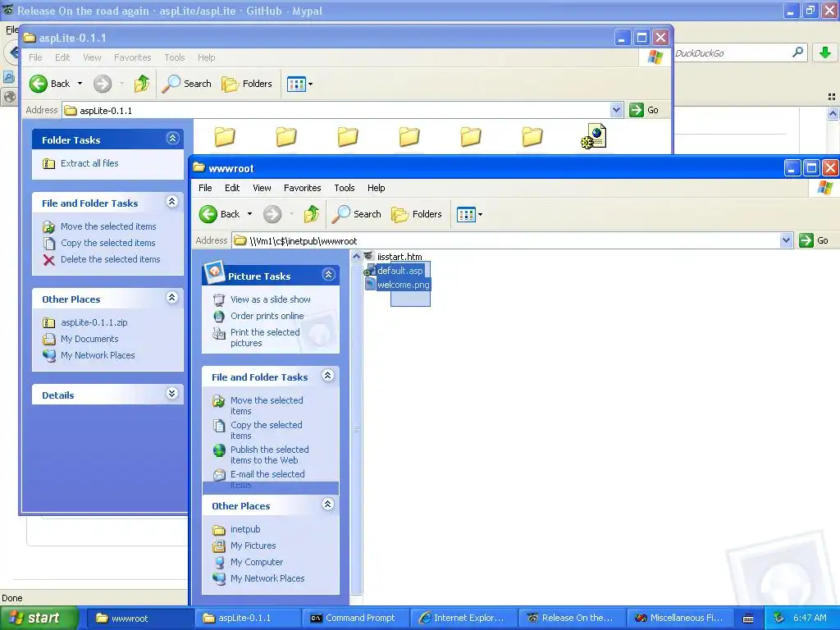Open Search in the wwwroot window toolbar
The image size is (840, 630).
coord(356,214)
